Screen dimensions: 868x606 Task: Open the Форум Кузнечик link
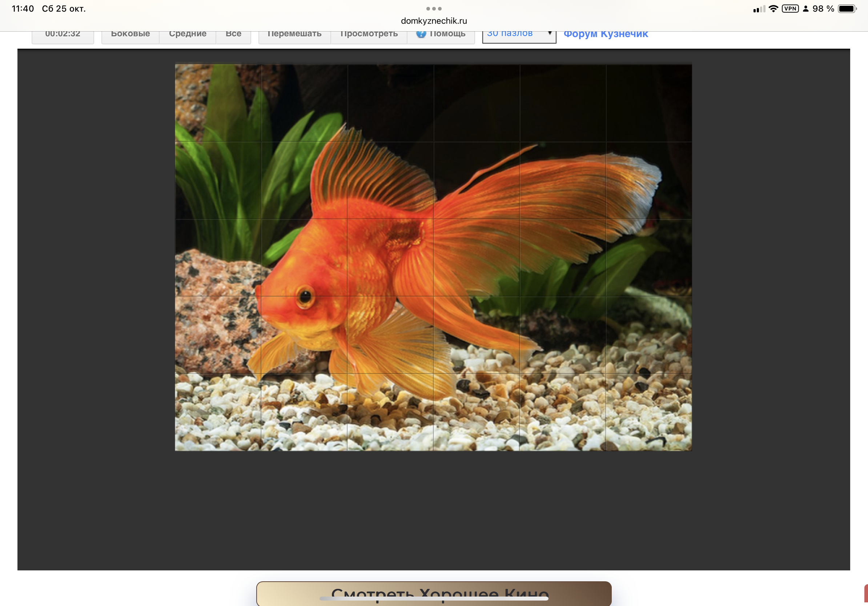coord(606,35)
